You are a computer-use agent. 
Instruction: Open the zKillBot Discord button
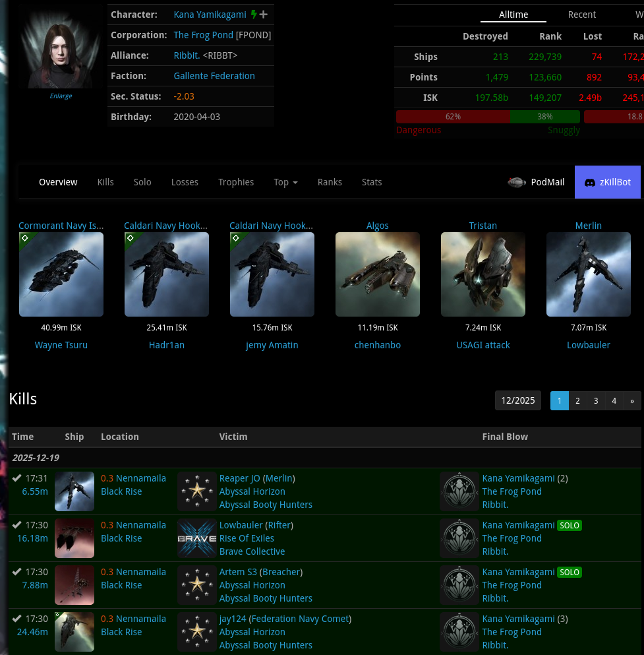pyautogui.click(x=607, y=182)
